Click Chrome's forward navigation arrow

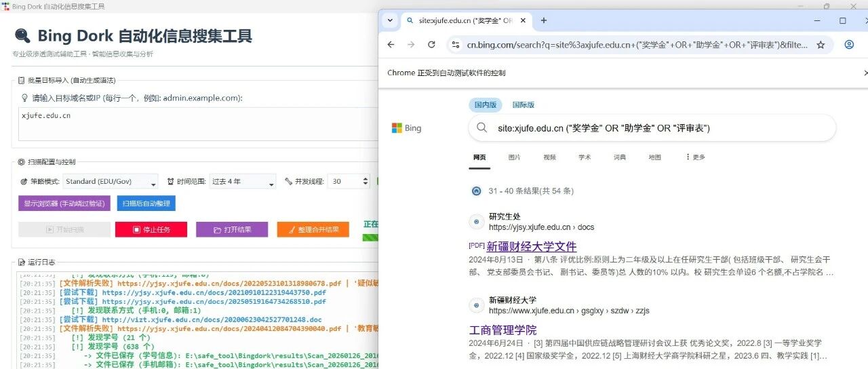(x=411, y=45)
